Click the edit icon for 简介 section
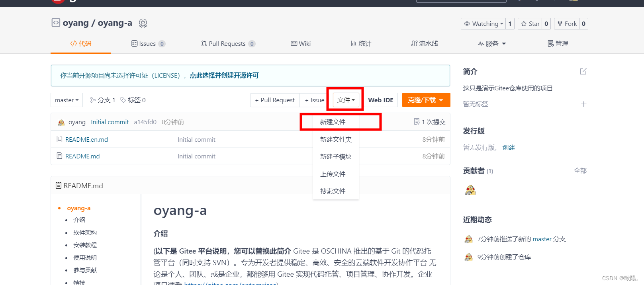644x285 pixels. (x=583, y=72)
